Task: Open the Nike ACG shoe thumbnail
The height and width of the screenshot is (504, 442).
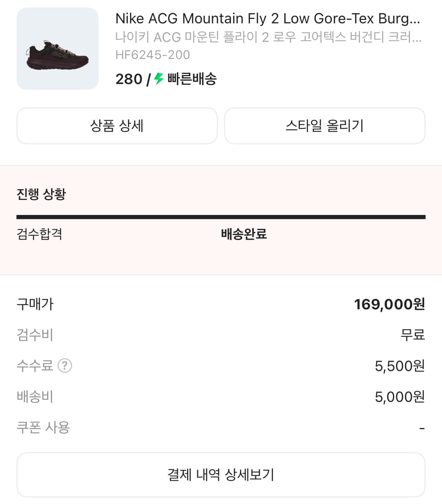Action: [x=57, y=49]
